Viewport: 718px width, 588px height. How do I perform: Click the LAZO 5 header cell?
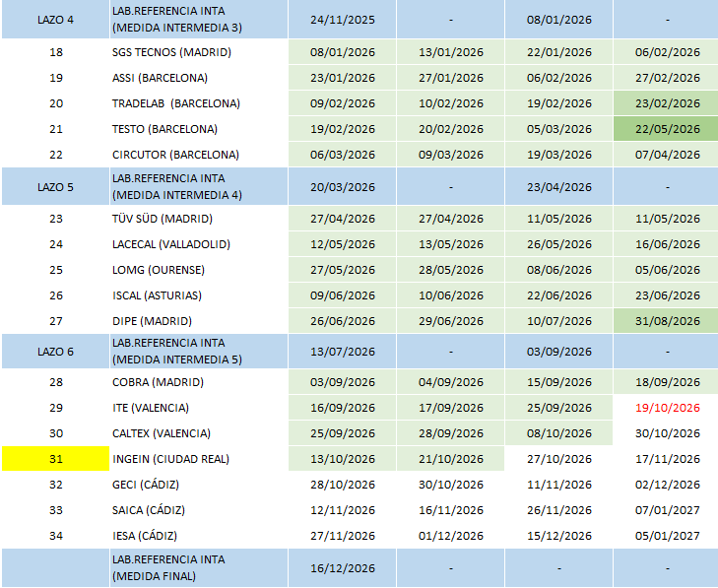point(55,186)
